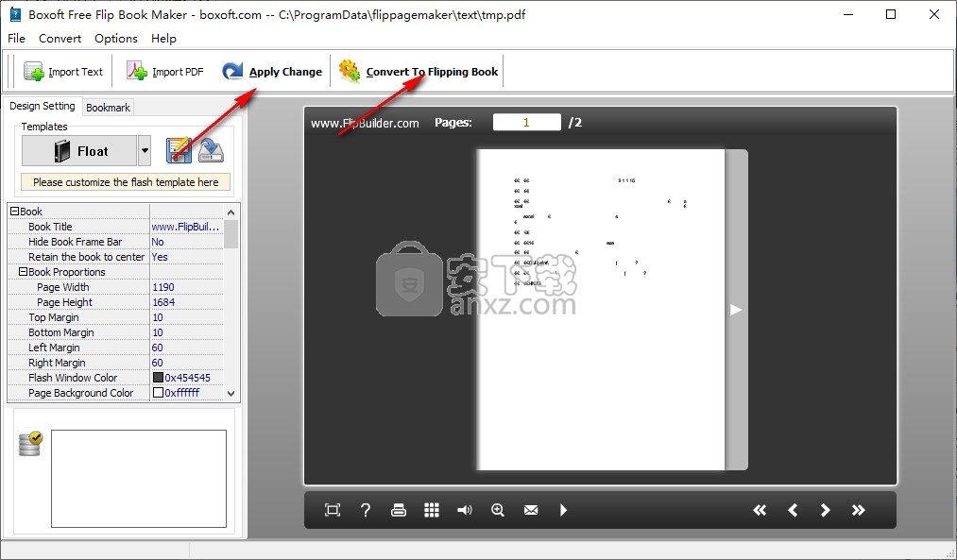Image resolution: width=957 pixels, height=560 pixels.
Task: Open the Options menu
Action: tap(116, 39)
